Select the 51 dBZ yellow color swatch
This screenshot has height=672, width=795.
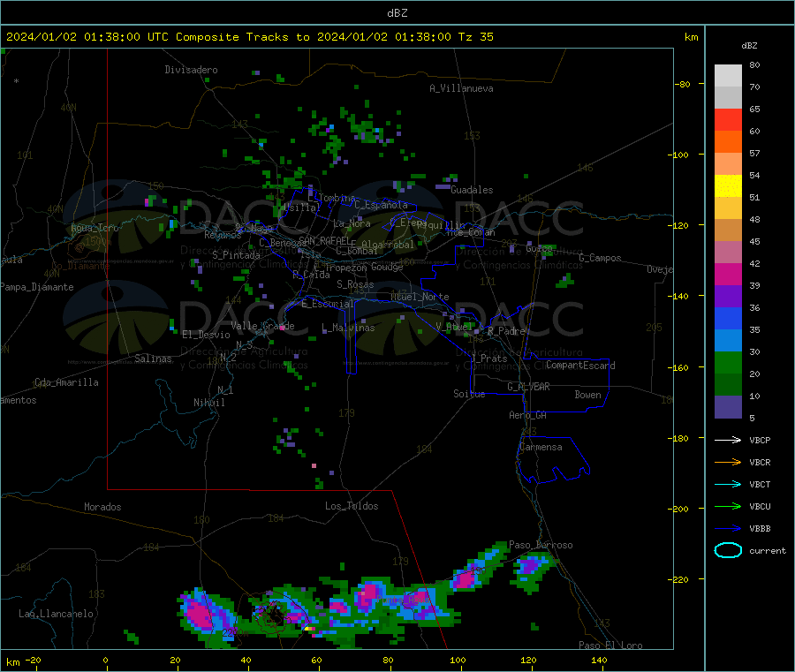728,186
